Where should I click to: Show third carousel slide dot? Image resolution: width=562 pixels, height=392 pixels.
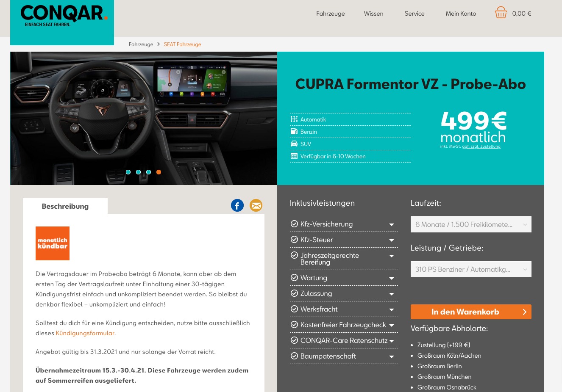pyautogui.click(x=149, y=172)
